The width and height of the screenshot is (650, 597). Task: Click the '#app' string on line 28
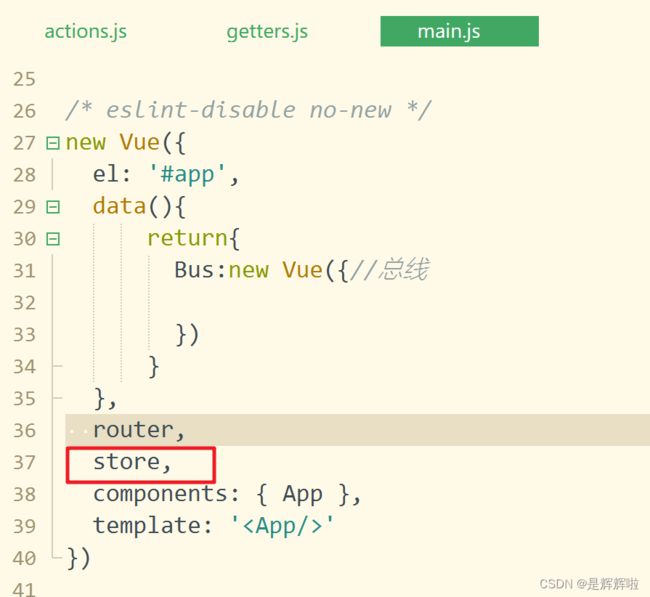pos(188,174)
